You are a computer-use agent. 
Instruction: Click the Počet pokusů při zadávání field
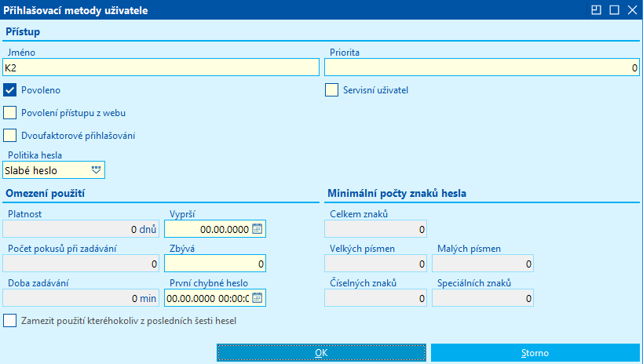(81, 263)
